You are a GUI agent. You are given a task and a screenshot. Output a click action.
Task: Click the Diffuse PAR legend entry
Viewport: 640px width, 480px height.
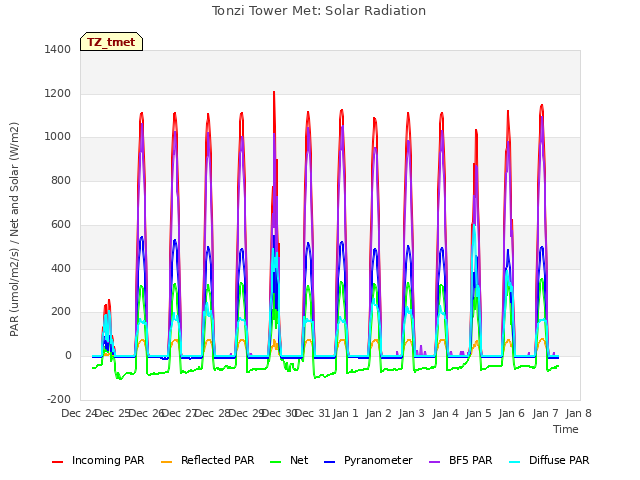pyautogui.click(x=549, y=460)
